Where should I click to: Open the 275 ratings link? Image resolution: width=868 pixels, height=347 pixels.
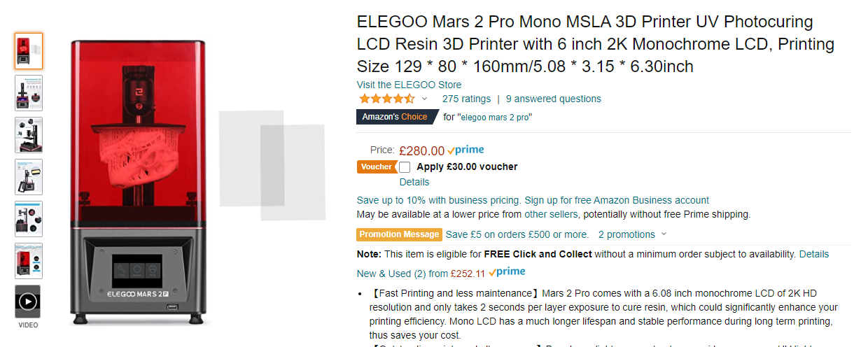click(x=466, y=99)
